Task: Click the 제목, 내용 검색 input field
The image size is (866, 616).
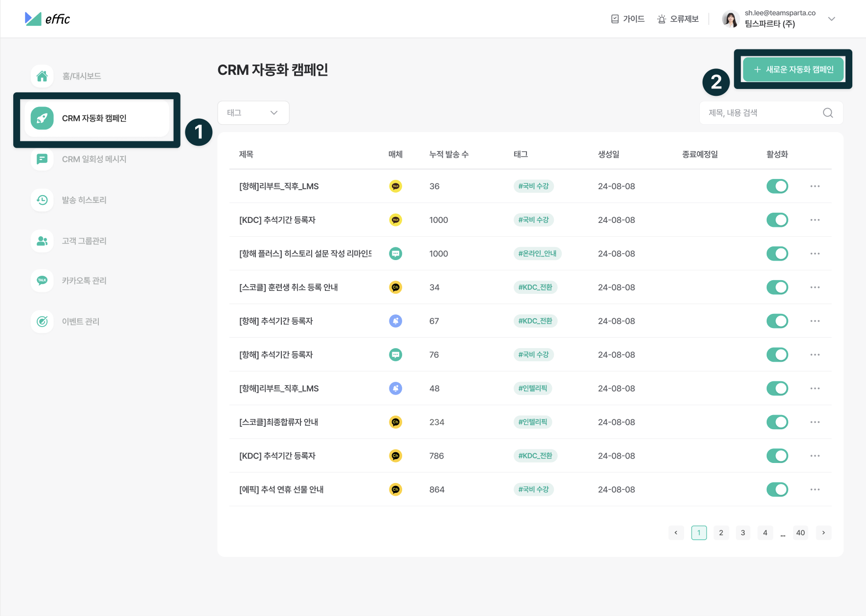Action: coord(761,113)
